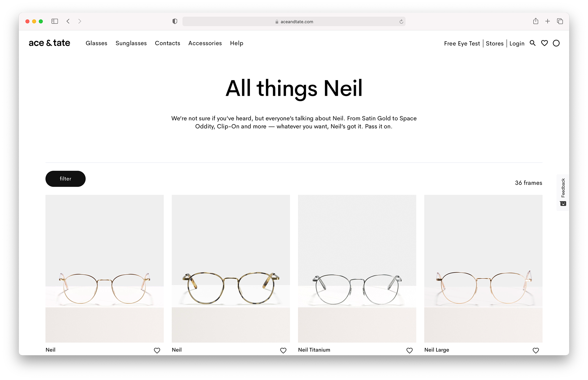Click the privacy shield icon
This screenshot has width=588, height=380.
tap(175, 21)
